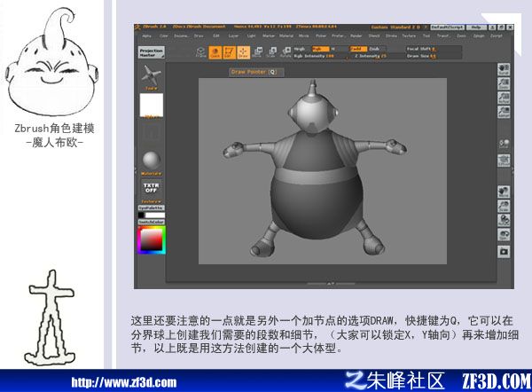The image size is (532, 392).
Task: Click the ZBrush logo icon in title bar
Action: (x=137, y=27)
